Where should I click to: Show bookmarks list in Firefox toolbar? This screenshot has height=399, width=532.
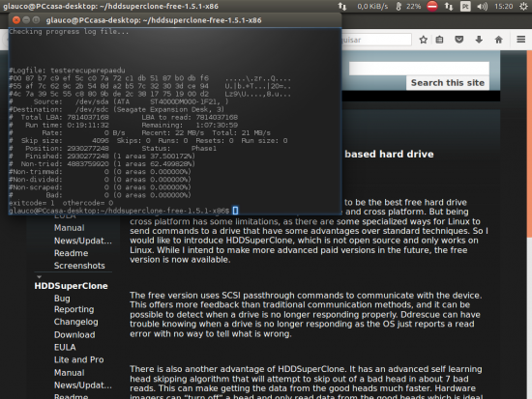[x=439, y=40]
